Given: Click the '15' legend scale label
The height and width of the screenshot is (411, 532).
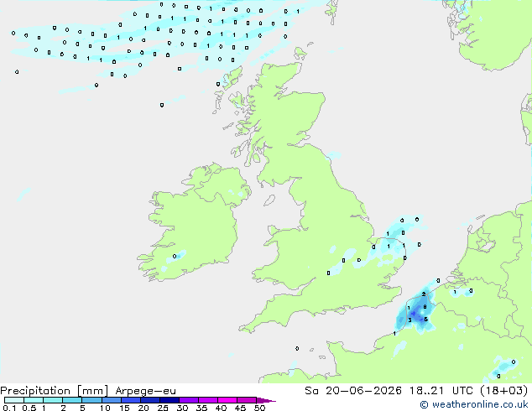Looking at the screenshot, I should (124, 408).
